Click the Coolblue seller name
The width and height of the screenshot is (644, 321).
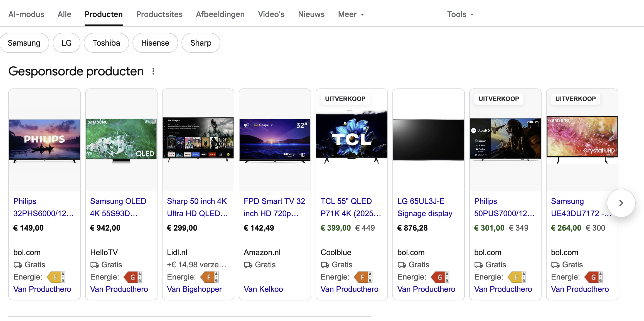point(336,253)
